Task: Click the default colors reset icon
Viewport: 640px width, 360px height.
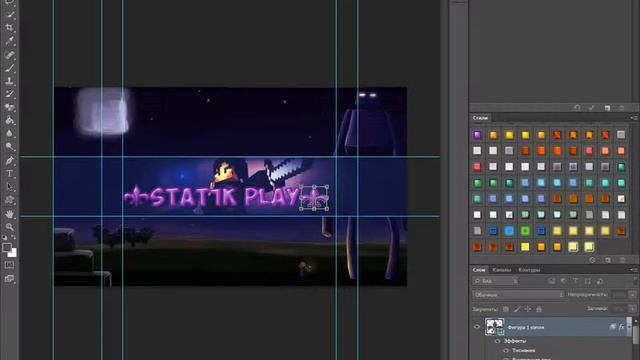Action: [4, 237]
